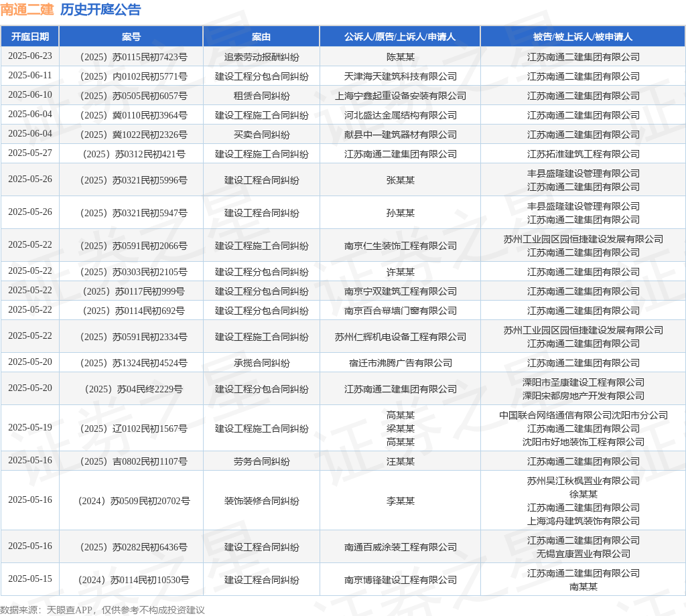
Task: Click defendant 江苏拓淮建筑工程有限公司
Action: pyautogui.click(x=584, y=154)
